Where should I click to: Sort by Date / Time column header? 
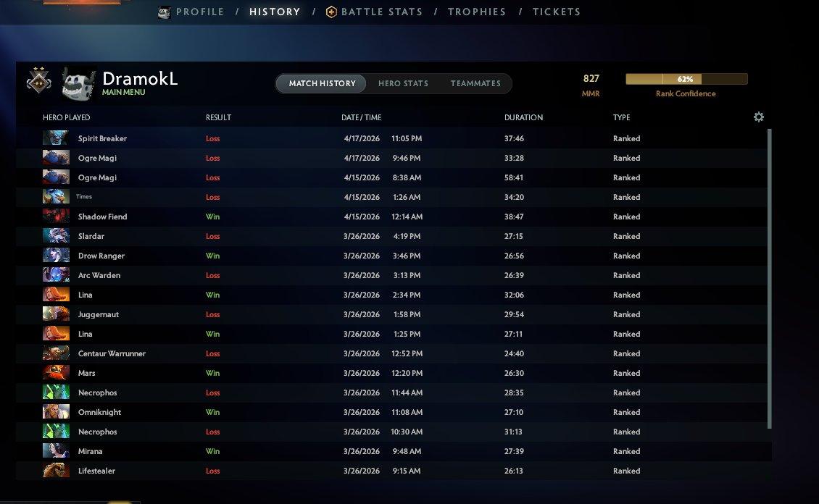tap(362, 117)
